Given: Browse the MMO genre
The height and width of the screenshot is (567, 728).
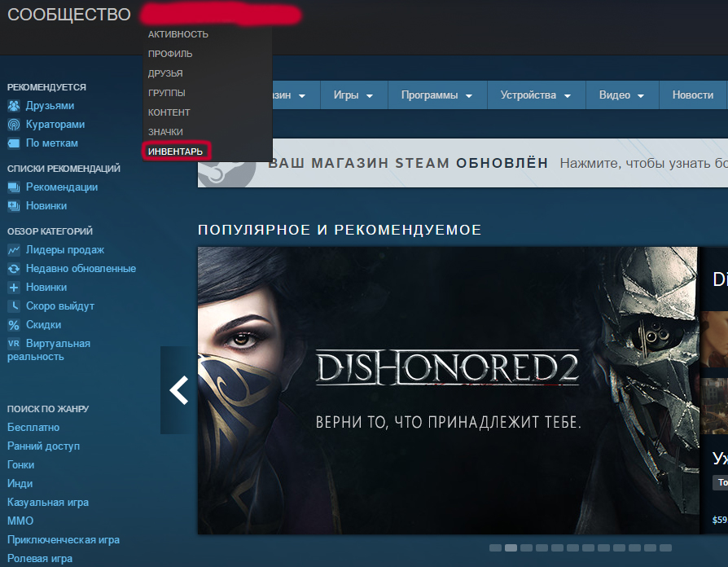Looking at the screenshot, I should (20, 521).
